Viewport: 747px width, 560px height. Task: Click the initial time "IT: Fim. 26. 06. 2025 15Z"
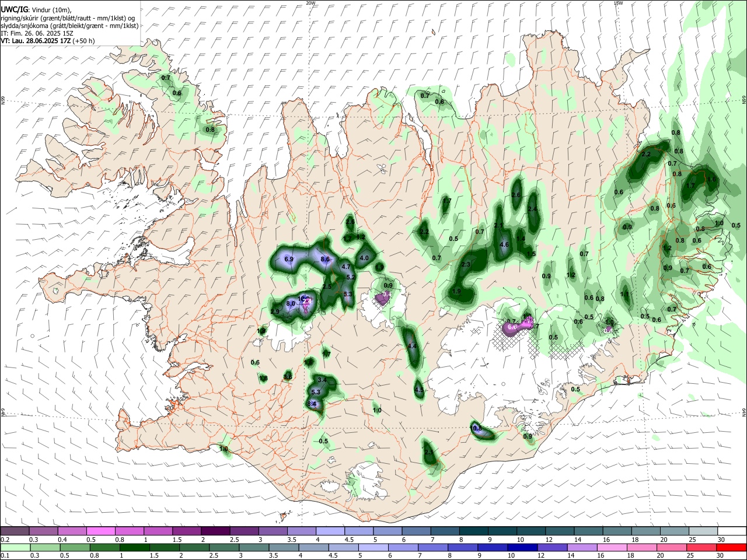click(37, 33)
